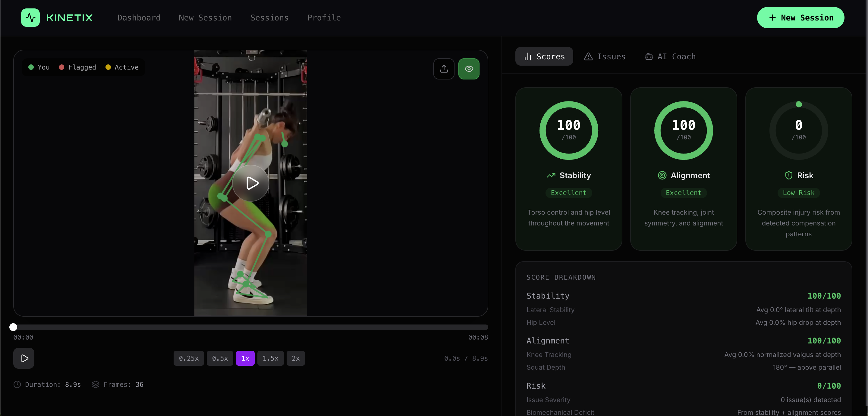Select 2x playback speed
This screenshot has height=416, width=868.
coord(295,358)
